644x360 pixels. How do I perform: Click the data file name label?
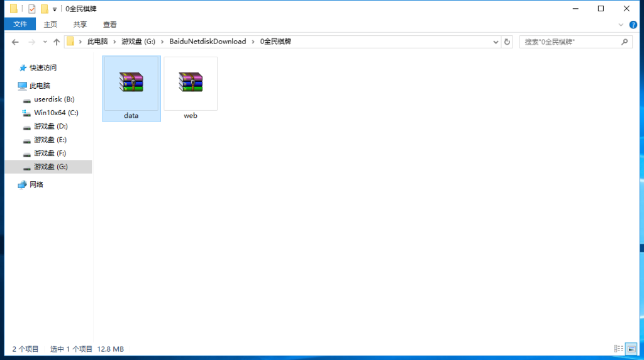[131, 115]
